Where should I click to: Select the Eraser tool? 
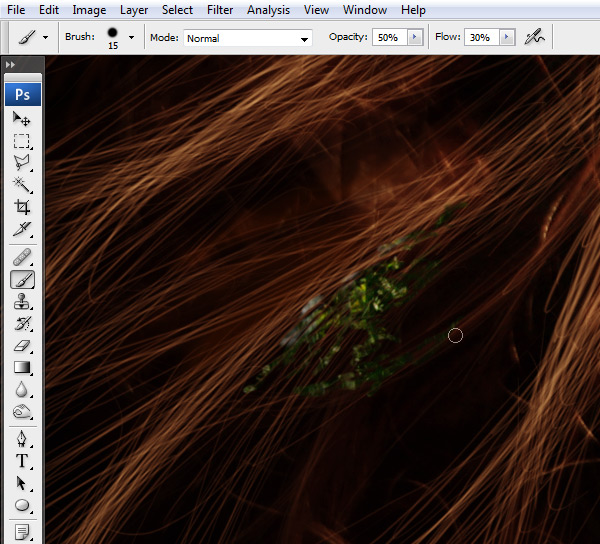click(x=22, y=346)
